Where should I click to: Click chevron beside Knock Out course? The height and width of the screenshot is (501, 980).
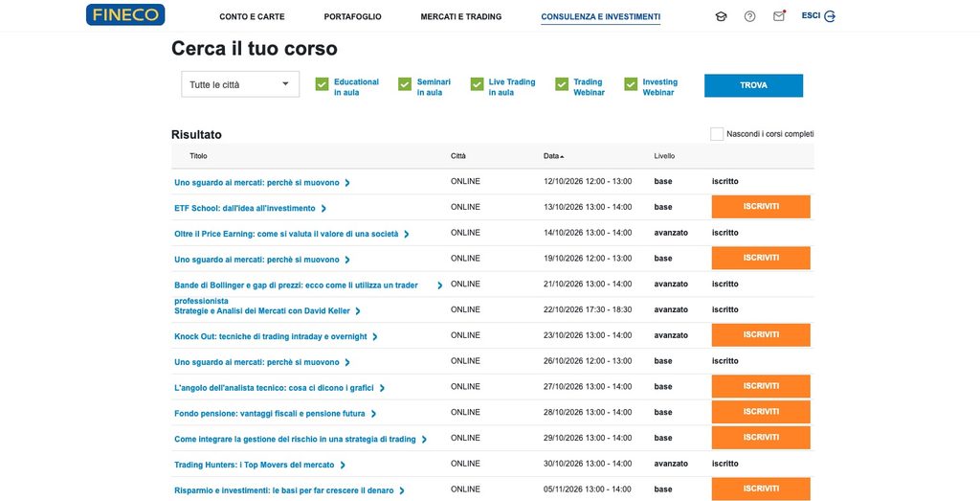(375, 336)
